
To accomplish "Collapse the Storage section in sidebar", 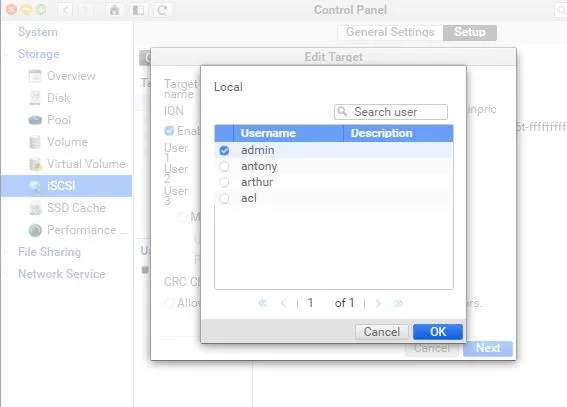I will (38, 54).
